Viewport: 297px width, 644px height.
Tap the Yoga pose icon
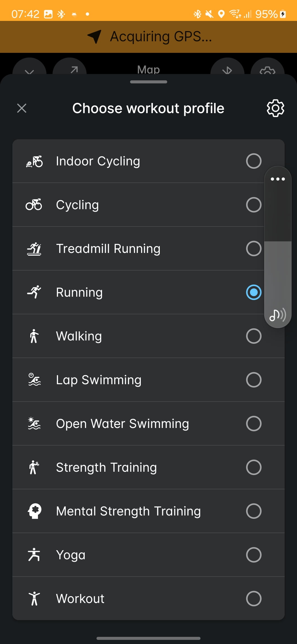[x=34, y=555]
